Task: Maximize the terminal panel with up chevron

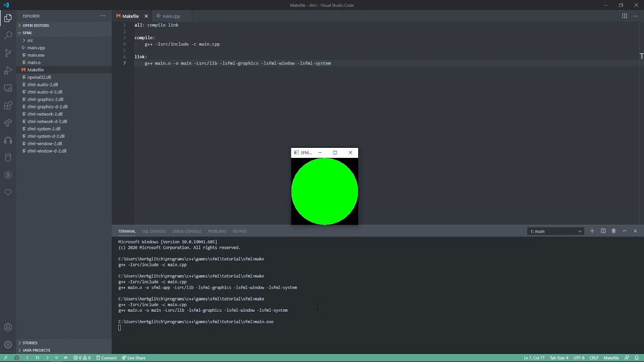Action: tap(624, 231)
